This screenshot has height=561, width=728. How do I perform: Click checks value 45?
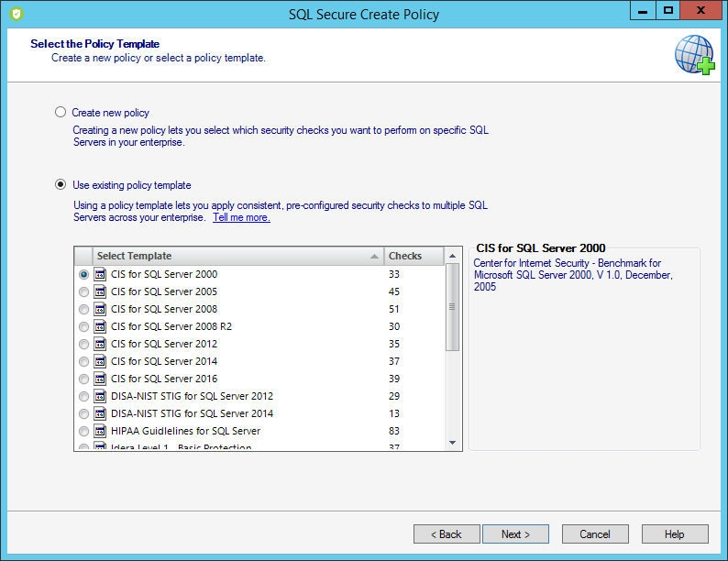click(394, 291)
